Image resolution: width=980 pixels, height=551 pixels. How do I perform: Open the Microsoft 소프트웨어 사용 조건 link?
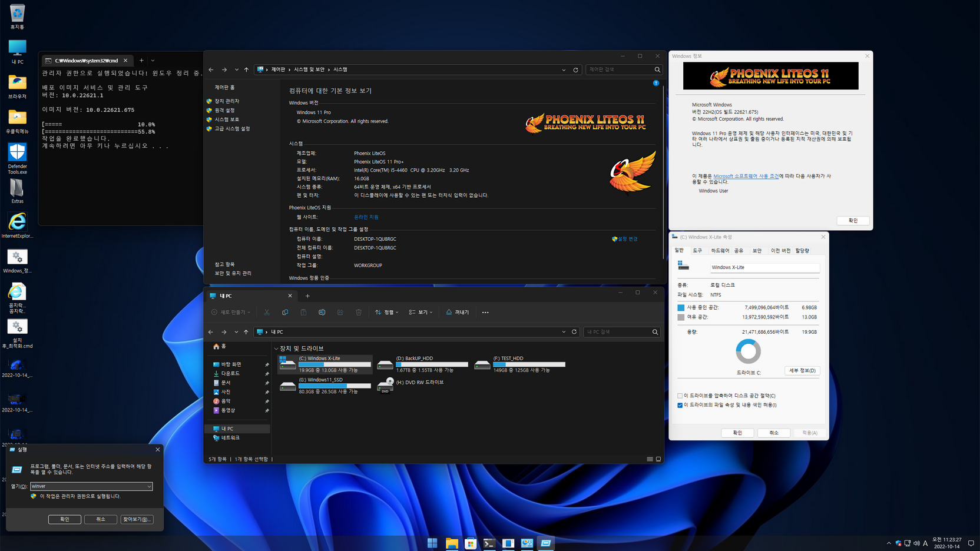(x=746, y=176)
